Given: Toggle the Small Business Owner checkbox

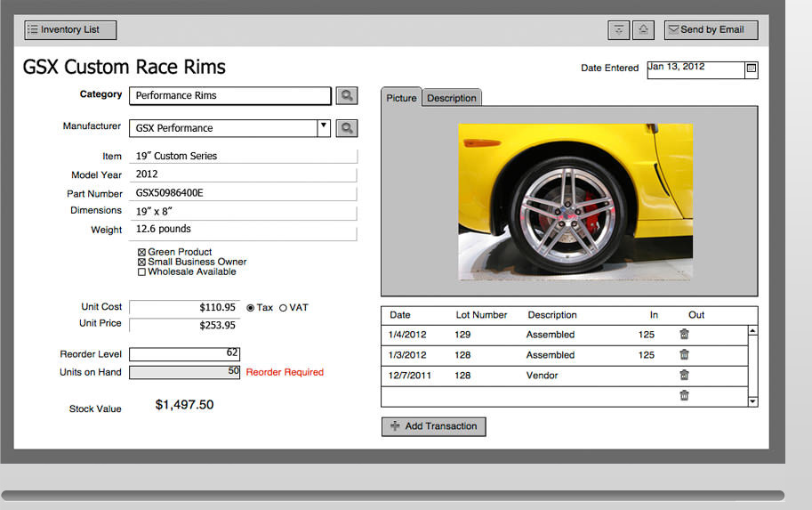Looking at the screenshot, I should [x=141, y=263].
